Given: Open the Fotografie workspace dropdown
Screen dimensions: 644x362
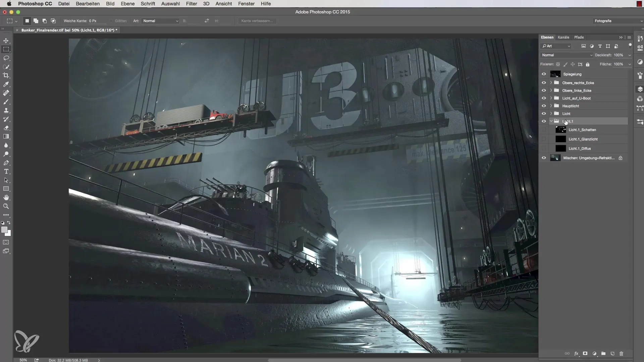Looking at the screenshot, I should [x=618, y=21].
